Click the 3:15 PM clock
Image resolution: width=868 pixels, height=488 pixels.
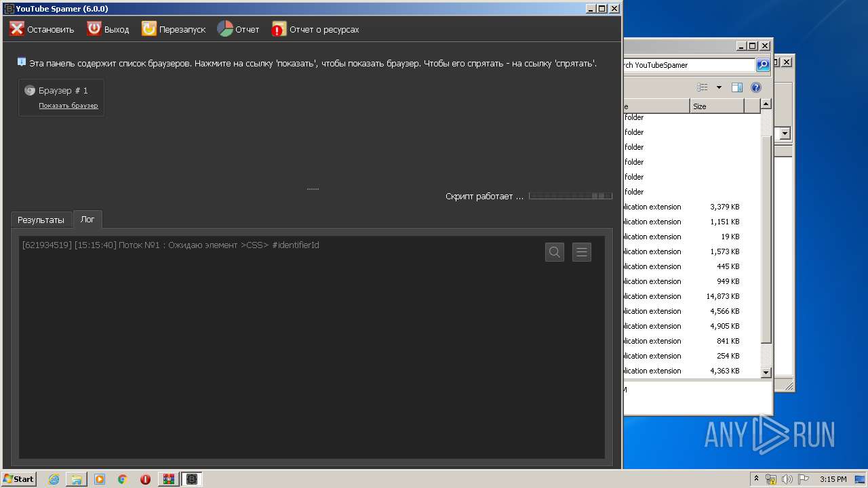coord(833,479)
